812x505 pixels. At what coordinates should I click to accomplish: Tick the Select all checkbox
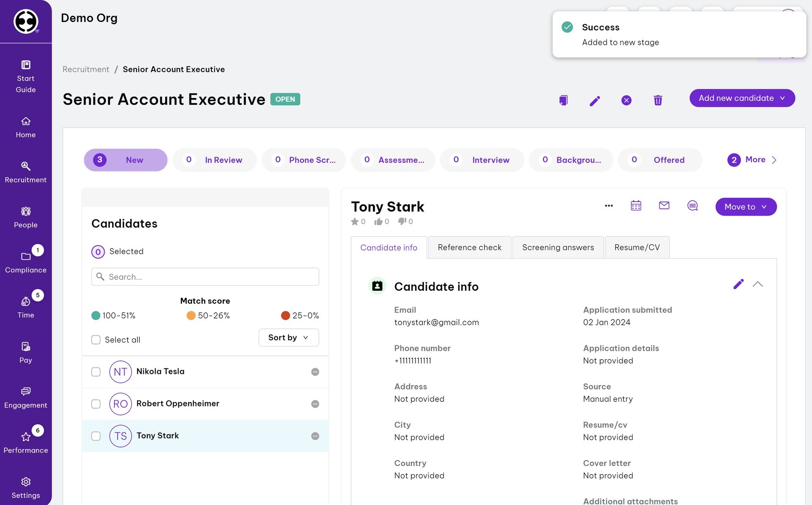tap(96, 340)
